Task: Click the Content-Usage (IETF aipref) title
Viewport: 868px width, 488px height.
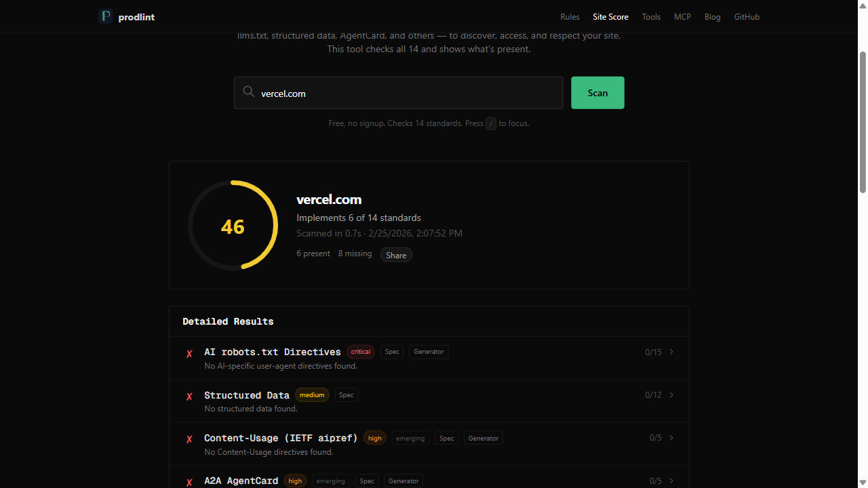Action: tap(281, 438)
